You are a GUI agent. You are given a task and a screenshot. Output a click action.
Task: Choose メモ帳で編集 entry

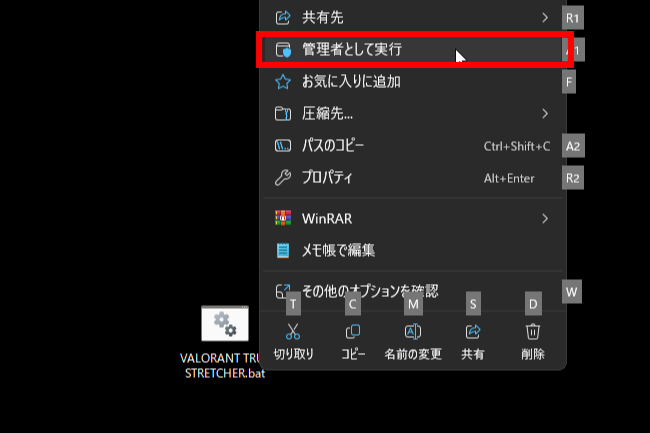(412, 250)
